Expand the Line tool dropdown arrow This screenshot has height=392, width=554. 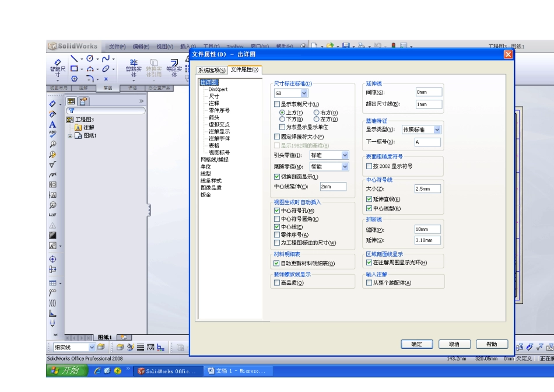(81, 59)
